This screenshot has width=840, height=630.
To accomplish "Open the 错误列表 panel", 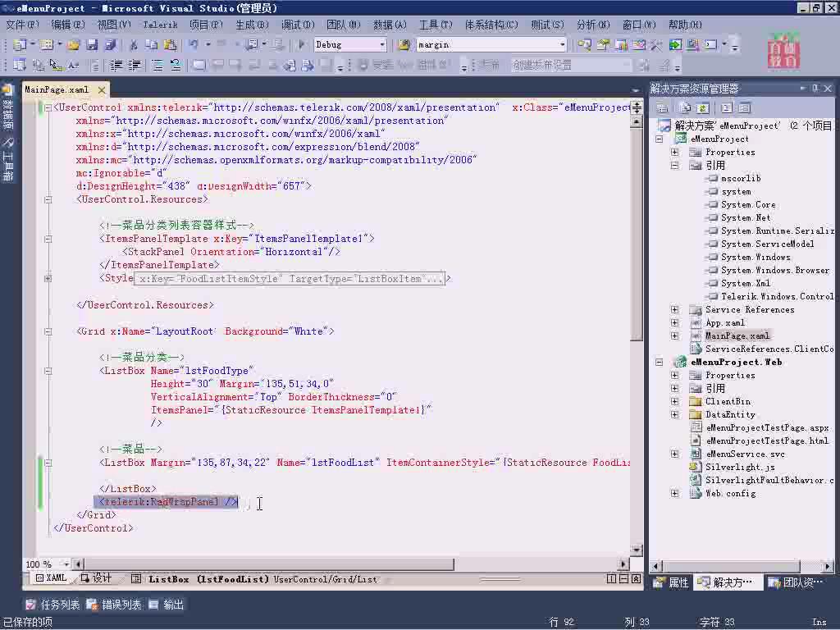I will 114,605.
